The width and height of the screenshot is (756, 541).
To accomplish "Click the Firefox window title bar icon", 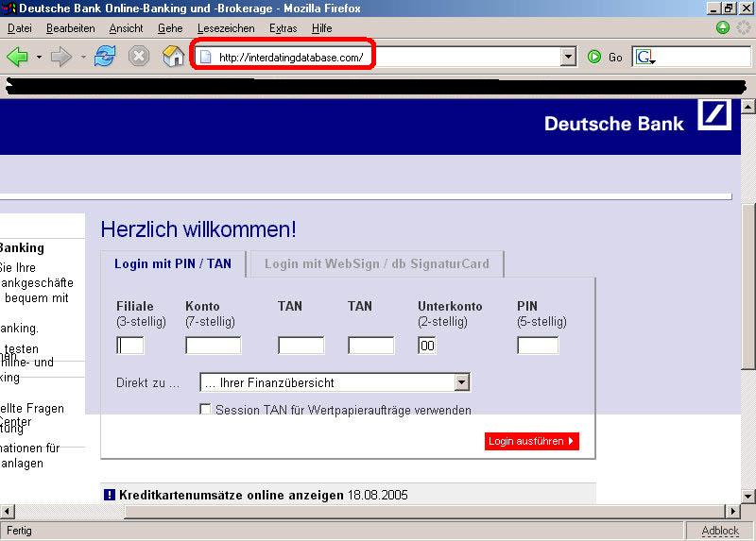I will pos(9,8).
